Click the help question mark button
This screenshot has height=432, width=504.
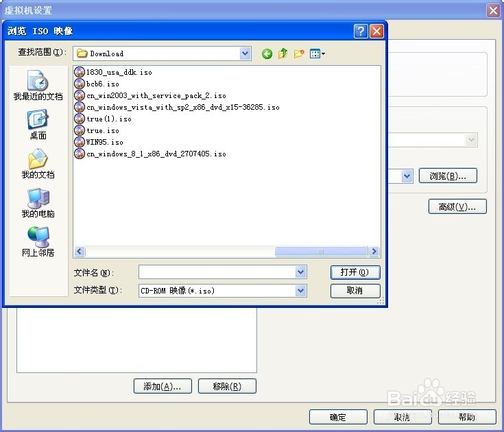pos(361,31)
